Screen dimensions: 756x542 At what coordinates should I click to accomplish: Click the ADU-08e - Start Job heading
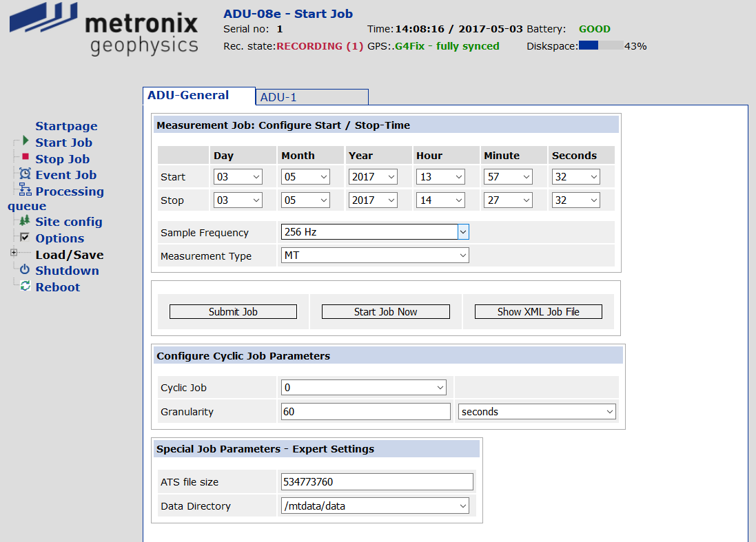(x=288, y=14)
